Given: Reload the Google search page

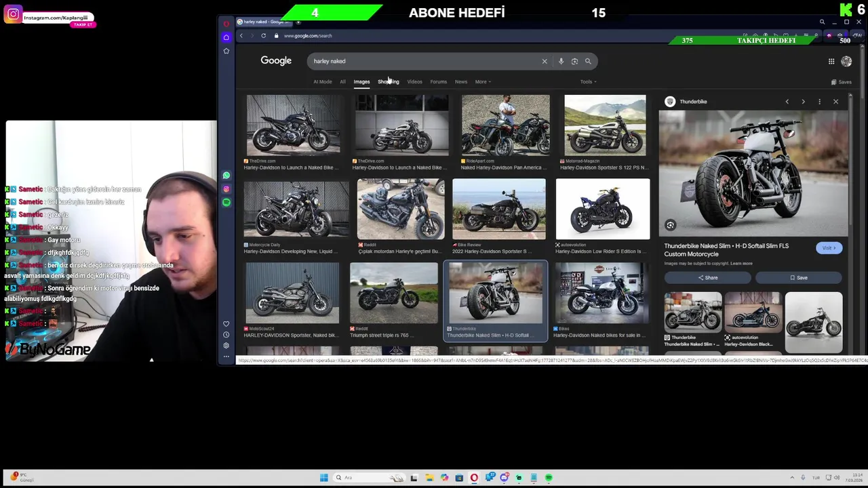Looking at the screenshot, I should [x=263, y=36].
